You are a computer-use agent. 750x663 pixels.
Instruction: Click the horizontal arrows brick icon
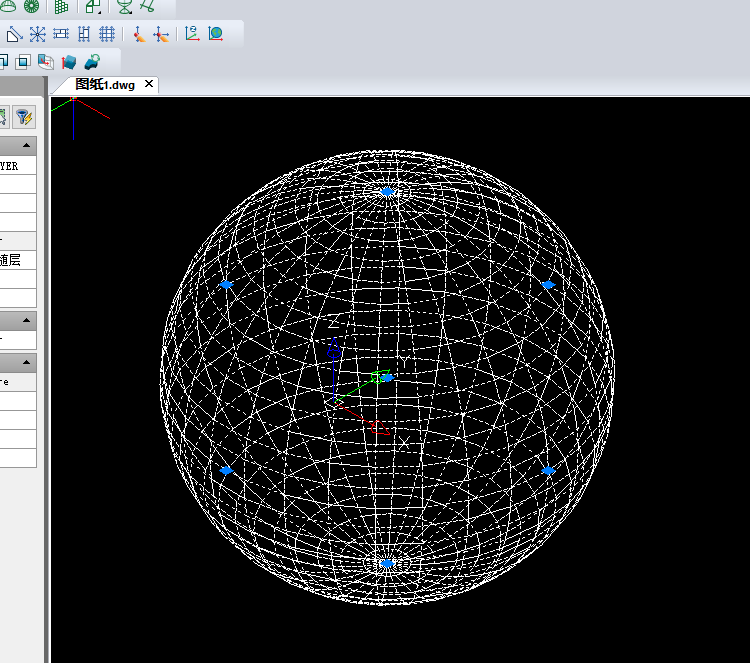coord(61,34)
